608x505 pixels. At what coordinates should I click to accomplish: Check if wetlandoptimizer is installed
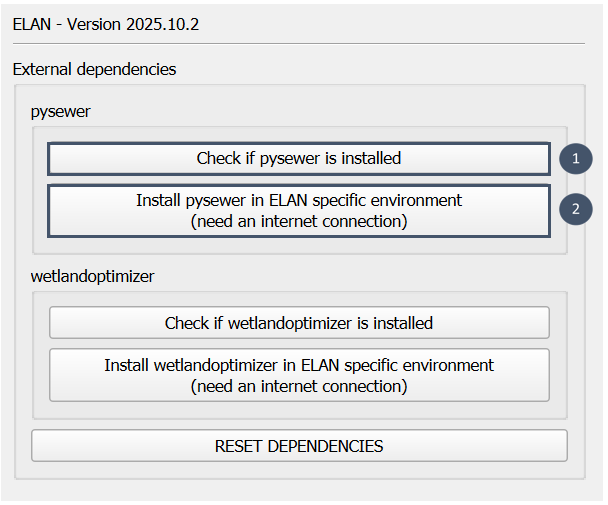click(x=299, y=323)
